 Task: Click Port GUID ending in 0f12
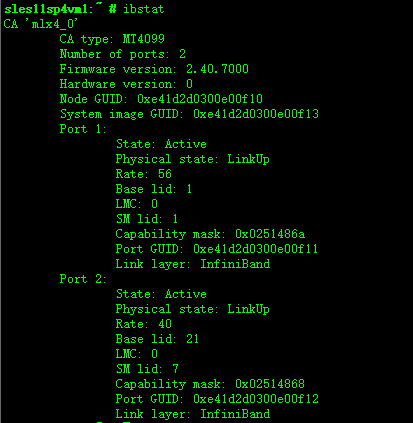click(256, 399)
